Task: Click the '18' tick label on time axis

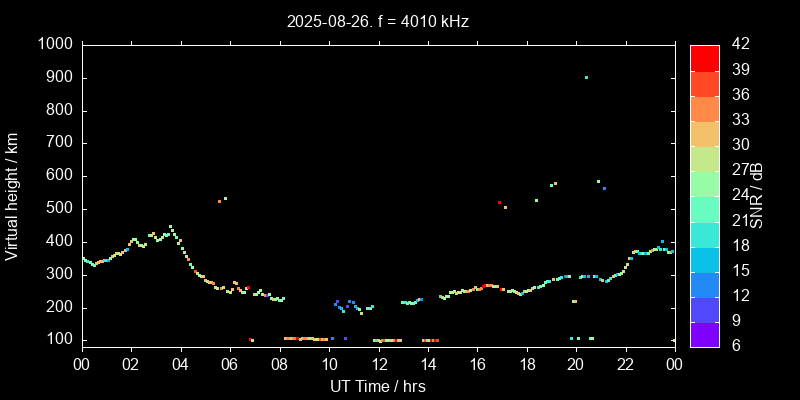Action: tap(526, 365)
